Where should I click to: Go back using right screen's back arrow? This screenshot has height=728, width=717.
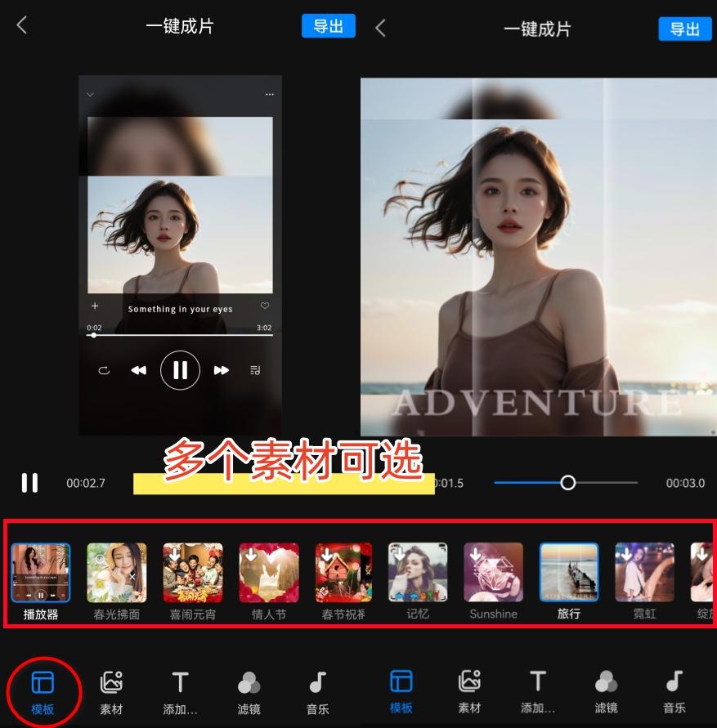(380, 28)
